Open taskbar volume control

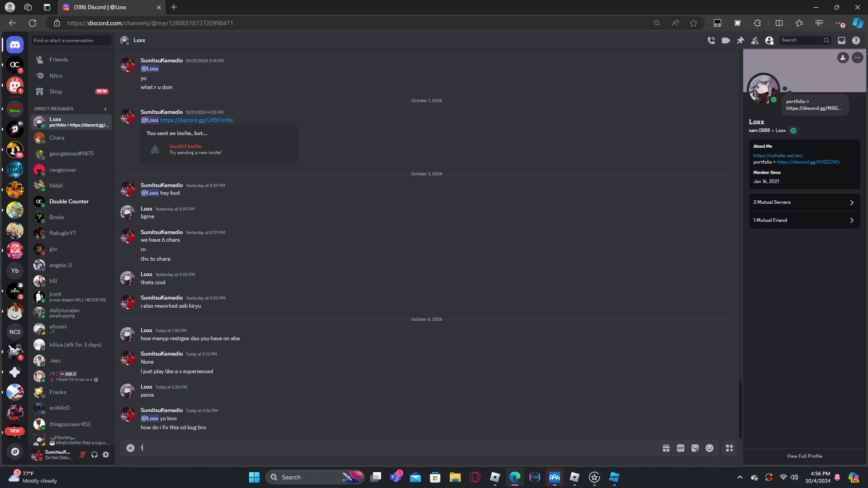[794, 477]
